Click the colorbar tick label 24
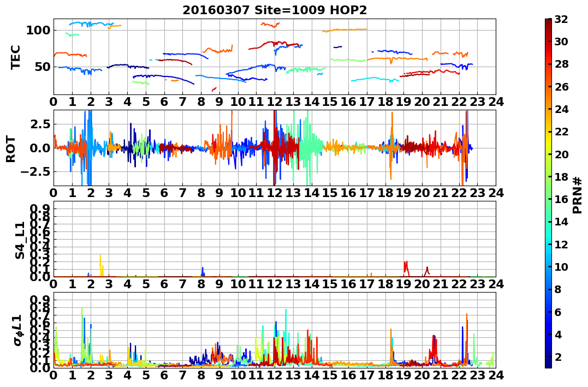588x387 pixels. tap(561, 109)
